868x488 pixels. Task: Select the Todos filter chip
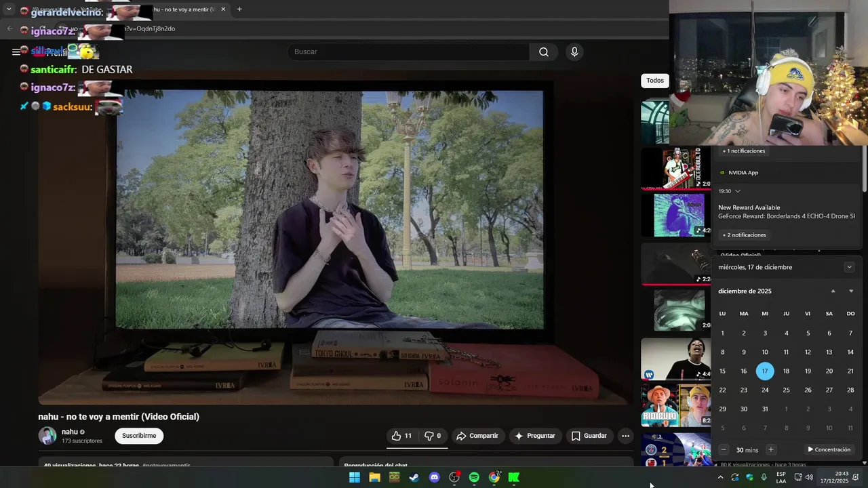[x=655, y=81]
